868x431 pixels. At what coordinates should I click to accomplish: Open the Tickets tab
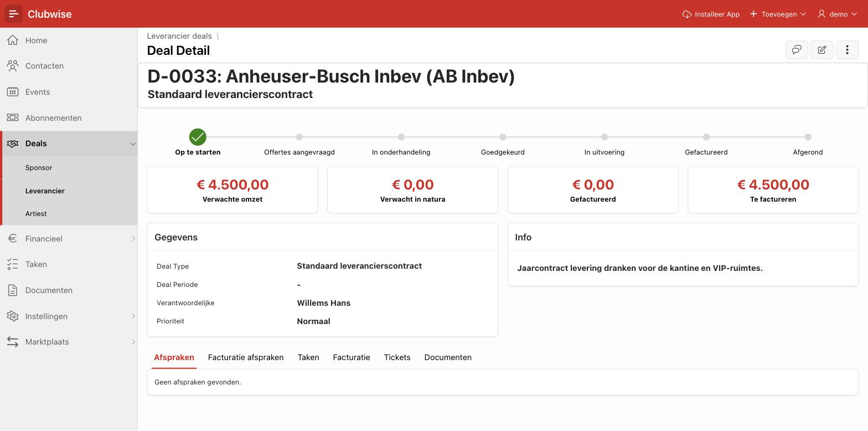pos(397,357)
